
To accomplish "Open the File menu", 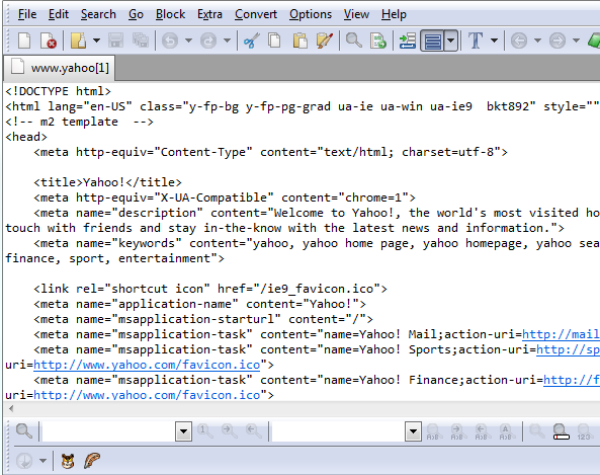I will [x=27, y=14].
